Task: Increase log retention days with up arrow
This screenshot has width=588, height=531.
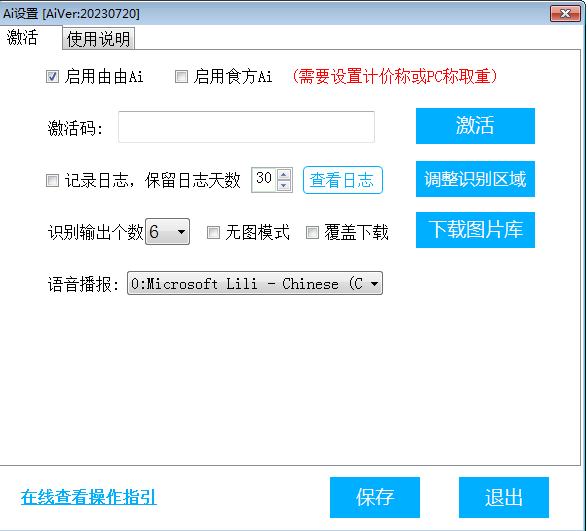Action: (284, 175)
